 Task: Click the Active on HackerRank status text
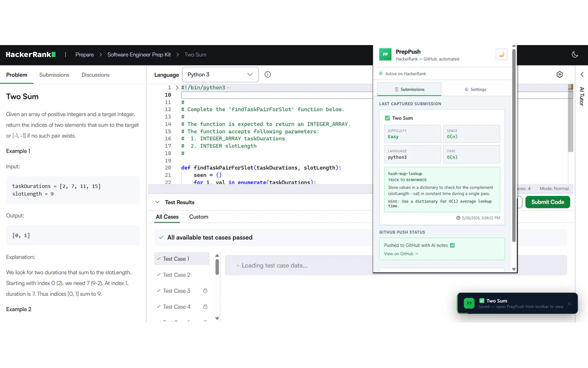[406, 74]
